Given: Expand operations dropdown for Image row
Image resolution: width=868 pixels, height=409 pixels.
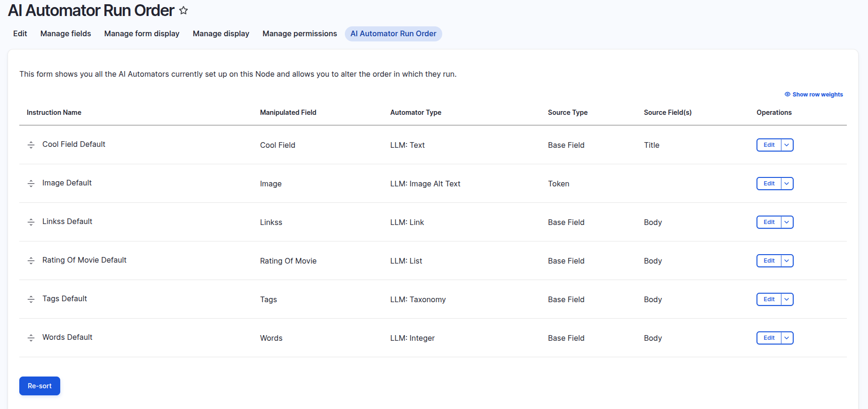Looking at the screenshot, I should pyautogui.click(x=787, y=184).
